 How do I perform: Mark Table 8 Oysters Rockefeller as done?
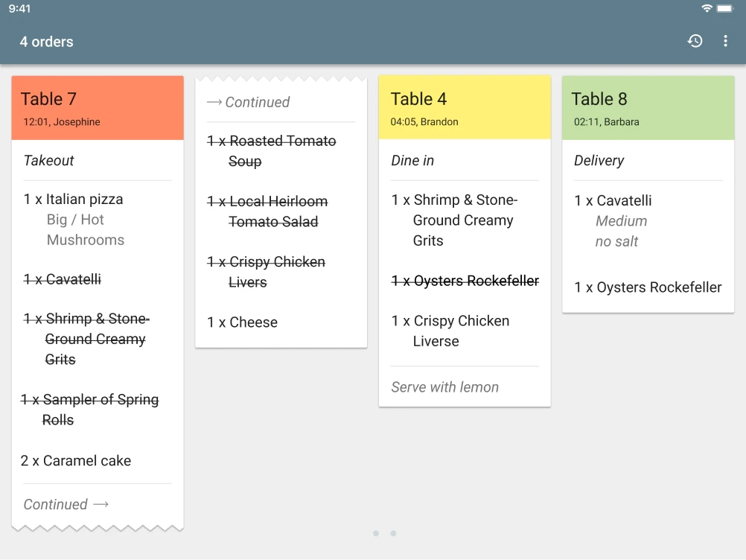point(648,287)
